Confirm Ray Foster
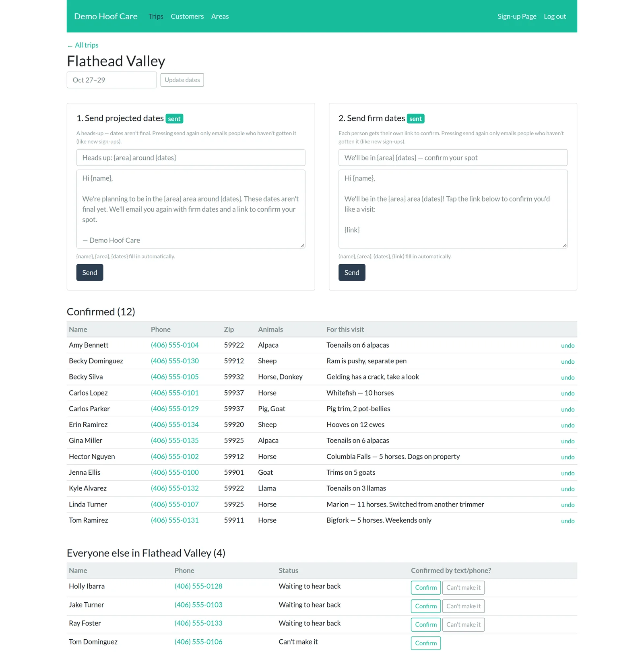This screenshot has height=661, width=644. pyautogui.click(x=426, y=625)
